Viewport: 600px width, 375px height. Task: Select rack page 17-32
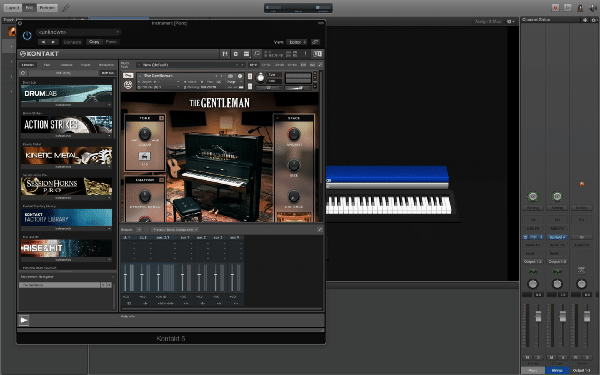266,65
